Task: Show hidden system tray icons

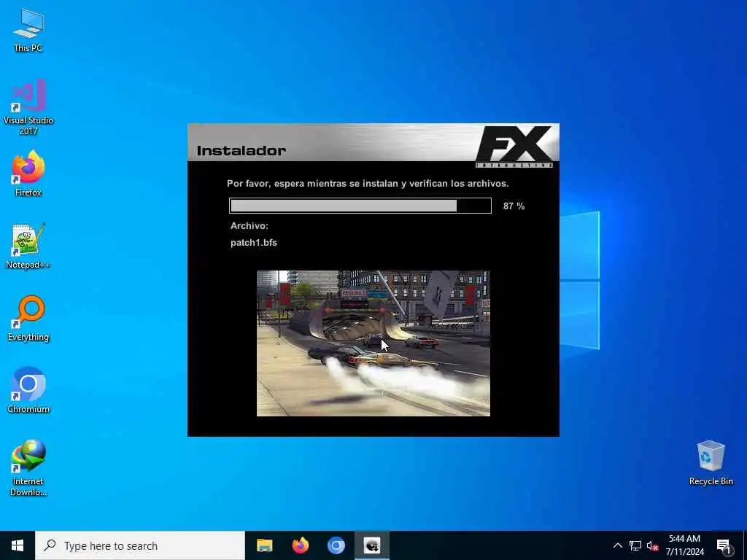Action: click(617, 545)
